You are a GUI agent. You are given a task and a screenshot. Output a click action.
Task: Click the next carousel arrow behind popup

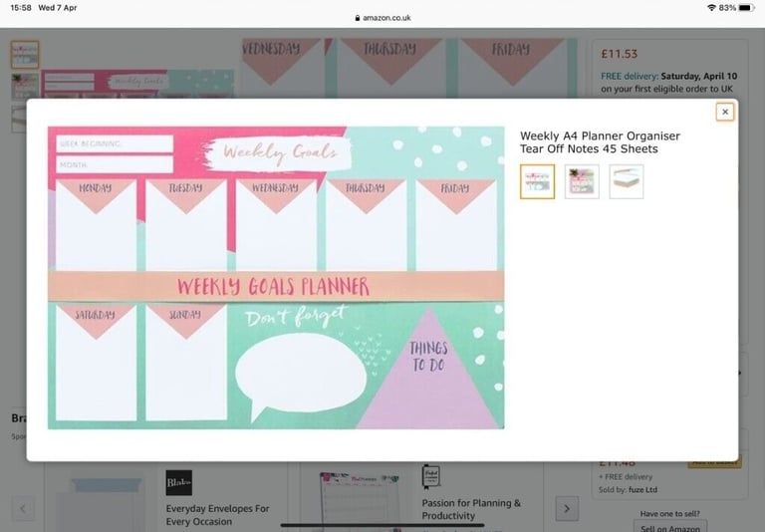[x=567, y=508]
